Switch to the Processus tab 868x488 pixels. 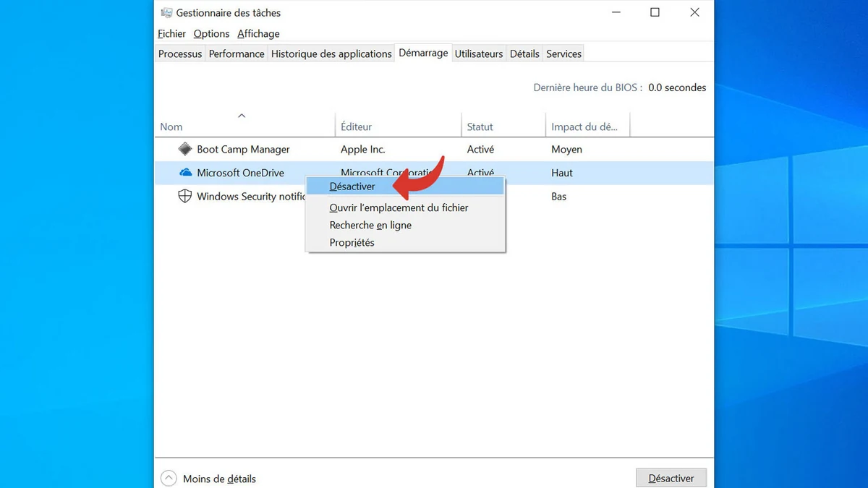[179, 53]
